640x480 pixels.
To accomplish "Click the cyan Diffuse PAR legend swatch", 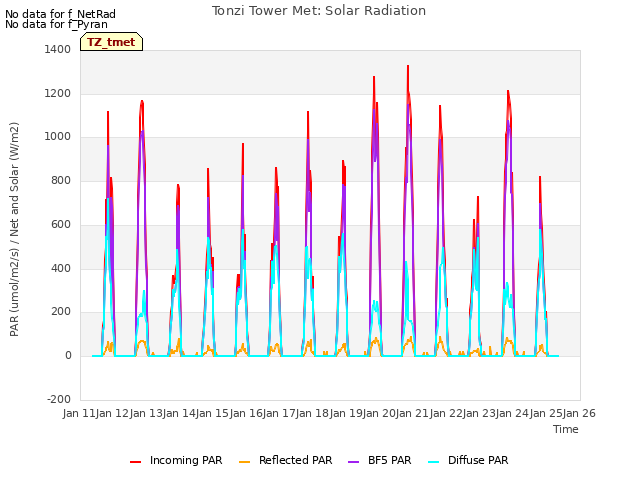I will 433,462.
